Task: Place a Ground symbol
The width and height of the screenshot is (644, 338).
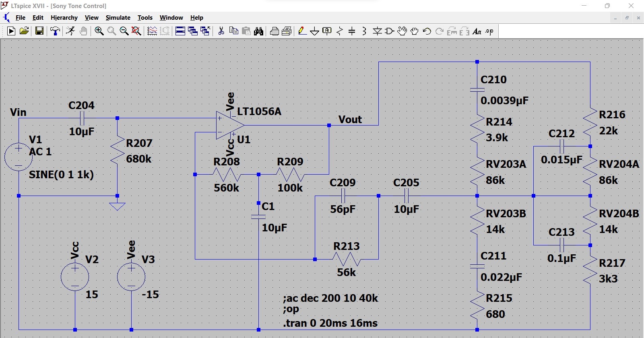Action: [315, 31]
